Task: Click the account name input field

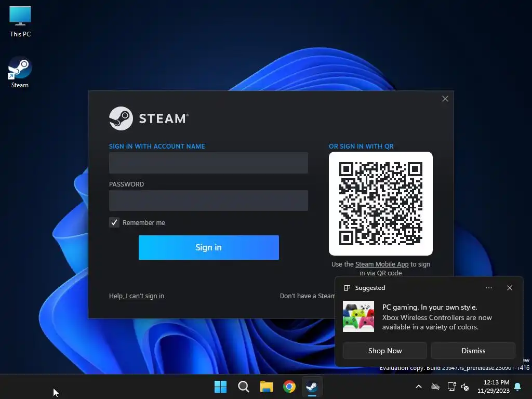Action: click(208, 163)
